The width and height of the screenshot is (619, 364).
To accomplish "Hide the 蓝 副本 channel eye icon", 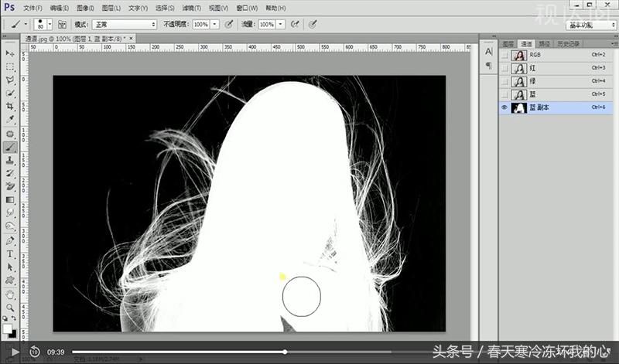I will pos(504,107).
